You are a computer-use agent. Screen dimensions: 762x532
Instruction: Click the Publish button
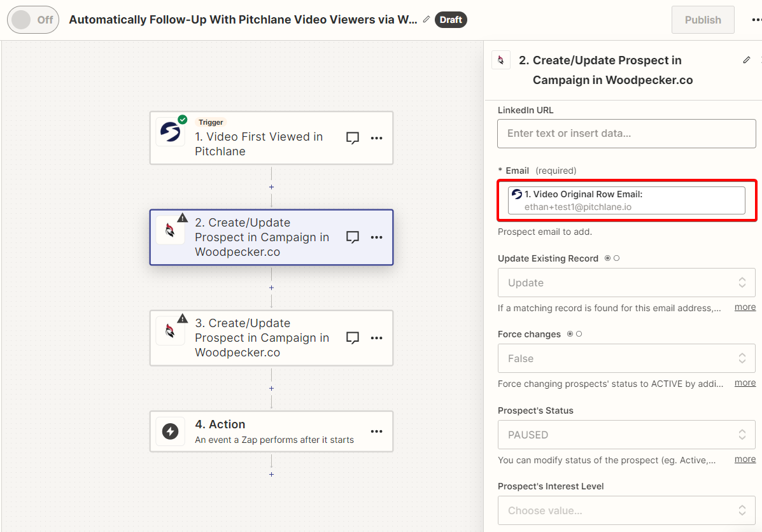click(x=703, y=20)
